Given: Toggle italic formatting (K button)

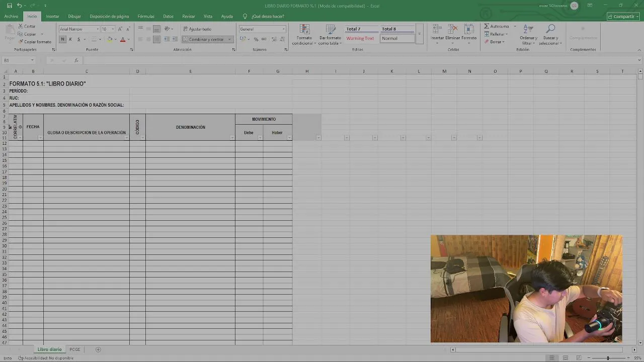Looking at the screenshot, I should click(x=70, y=39).
